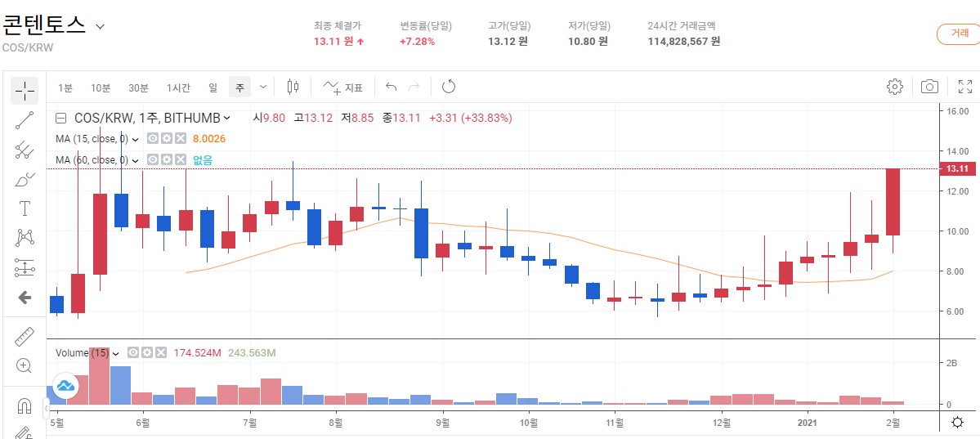Select the long position forecasting tool
The width and height of the screenshot is (980, 439).
(x=25, y=267)
